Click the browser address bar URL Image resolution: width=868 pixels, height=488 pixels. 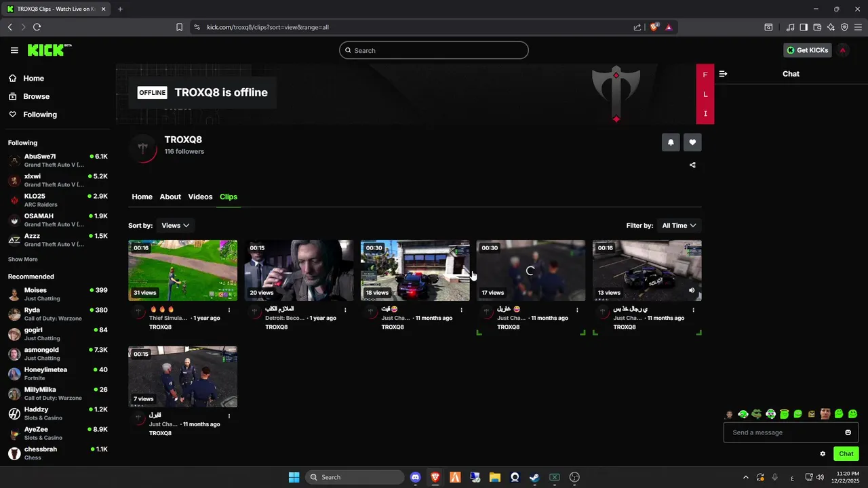point(268,27)
